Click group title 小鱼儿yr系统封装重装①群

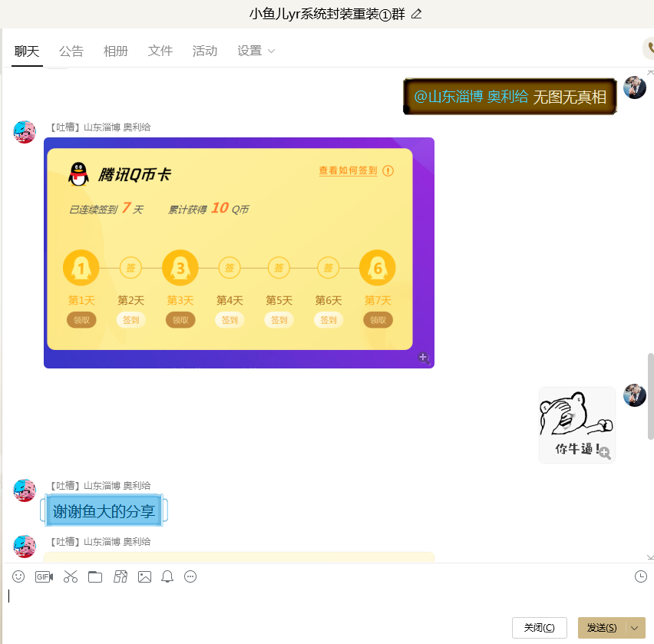pos(327,14)
